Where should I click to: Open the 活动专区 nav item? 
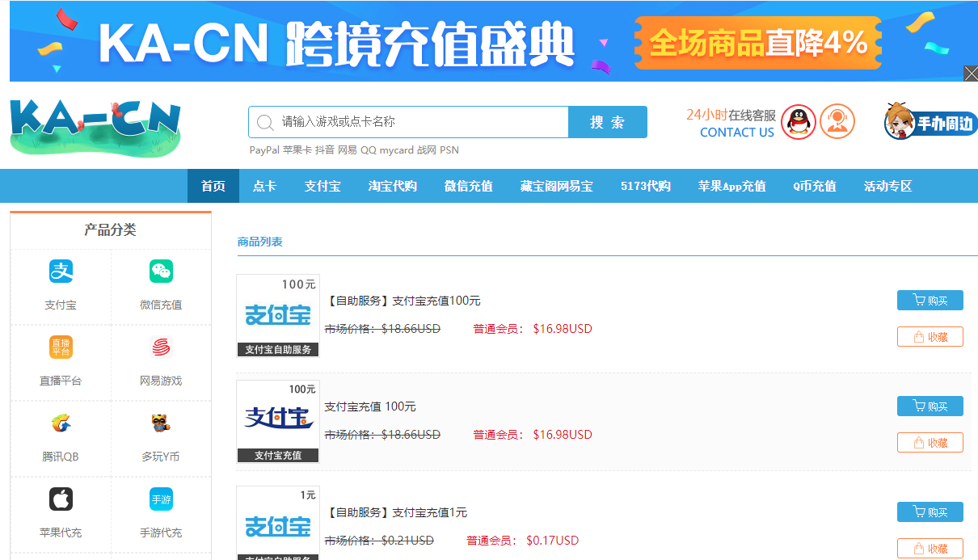888,186
